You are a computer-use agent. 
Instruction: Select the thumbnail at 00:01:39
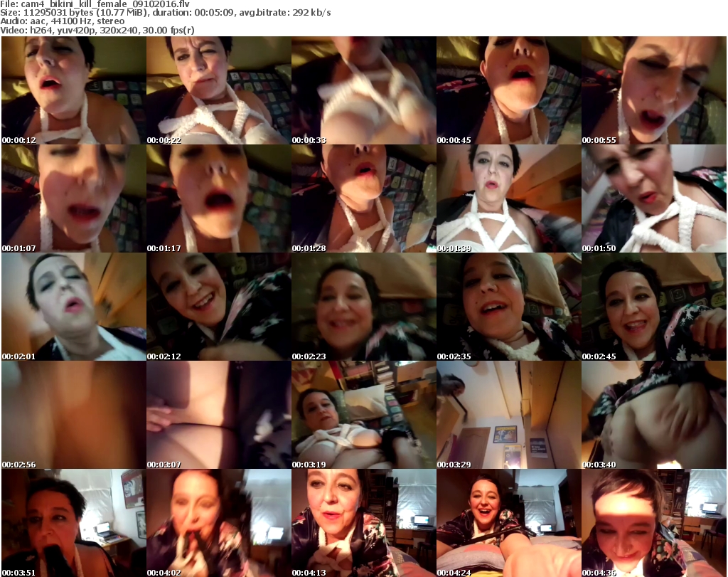pyautogui.click(x=508, y=199)
